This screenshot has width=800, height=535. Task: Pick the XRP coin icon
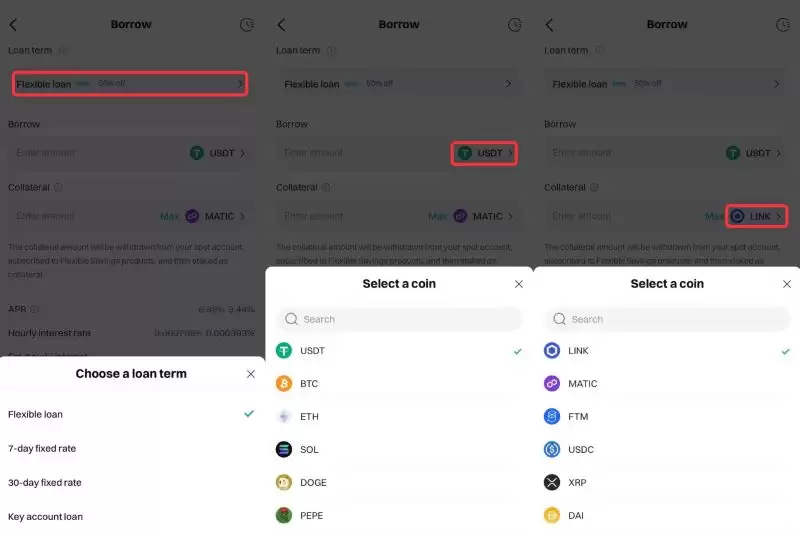click(552, 482)
